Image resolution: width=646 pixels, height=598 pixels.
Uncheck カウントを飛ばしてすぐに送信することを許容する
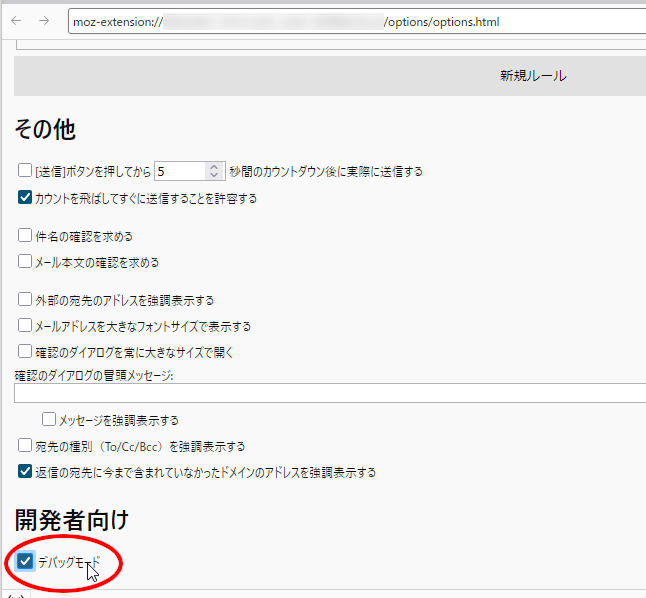(x=25, y=197)
